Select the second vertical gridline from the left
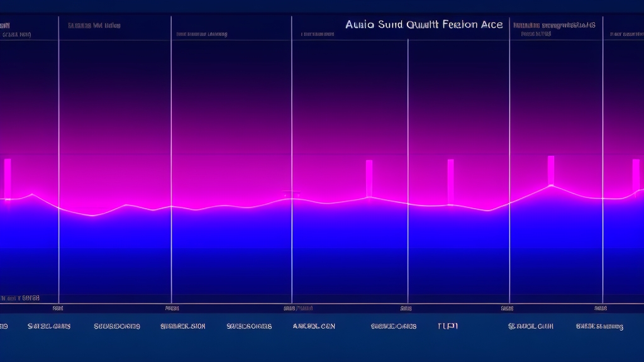Viewport: 644px width, 362px height. (x=171, y=157)
